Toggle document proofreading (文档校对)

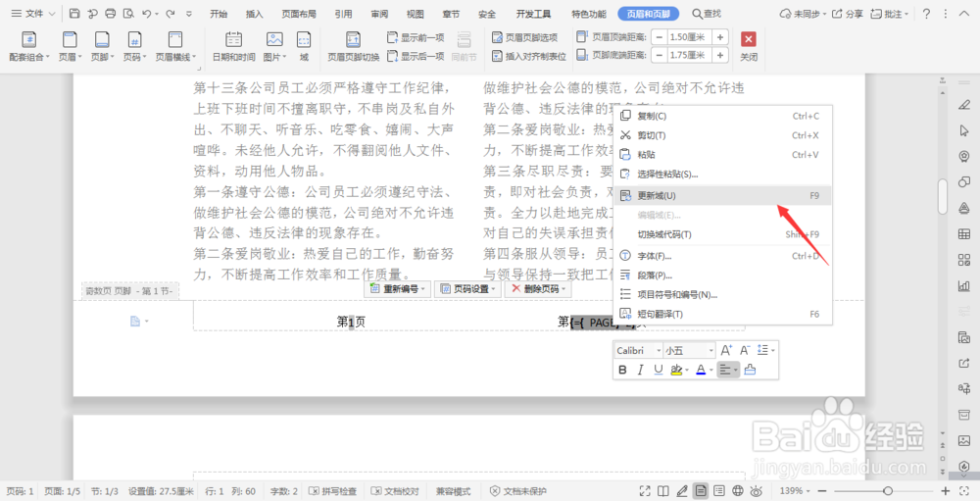pos(394,491)
